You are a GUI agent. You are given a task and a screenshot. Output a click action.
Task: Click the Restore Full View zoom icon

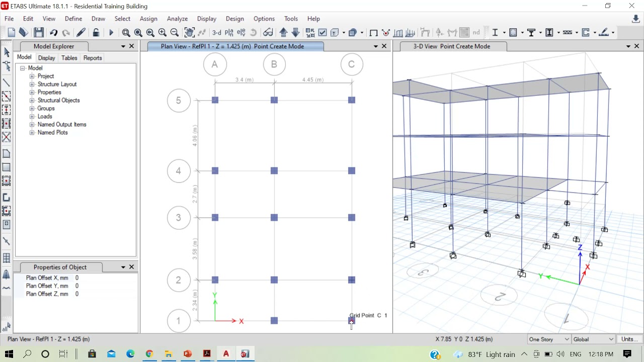click(x=138, y=33)
